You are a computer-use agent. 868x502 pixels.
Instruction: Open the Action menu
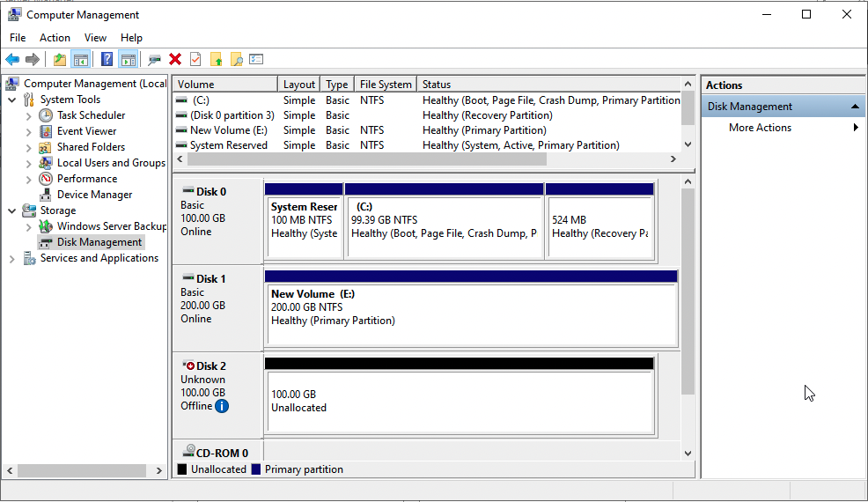(x=55, y=38)
